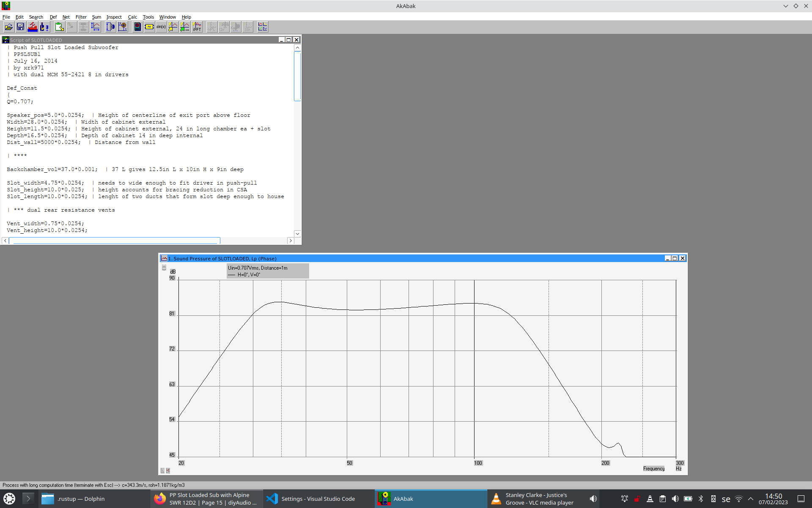Click the Dist_wall=5000*0.0254 script line
Viewport: 812px width, 508px height.
click(81, 142)
